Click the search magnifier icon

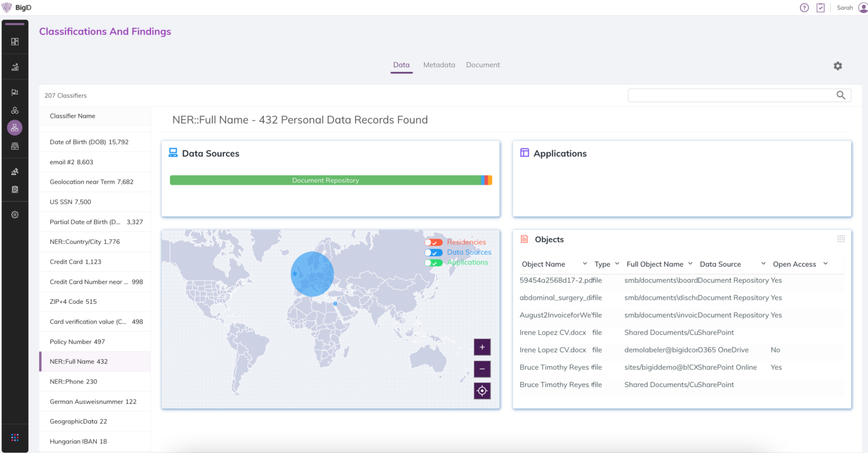[x=841, y=95]
